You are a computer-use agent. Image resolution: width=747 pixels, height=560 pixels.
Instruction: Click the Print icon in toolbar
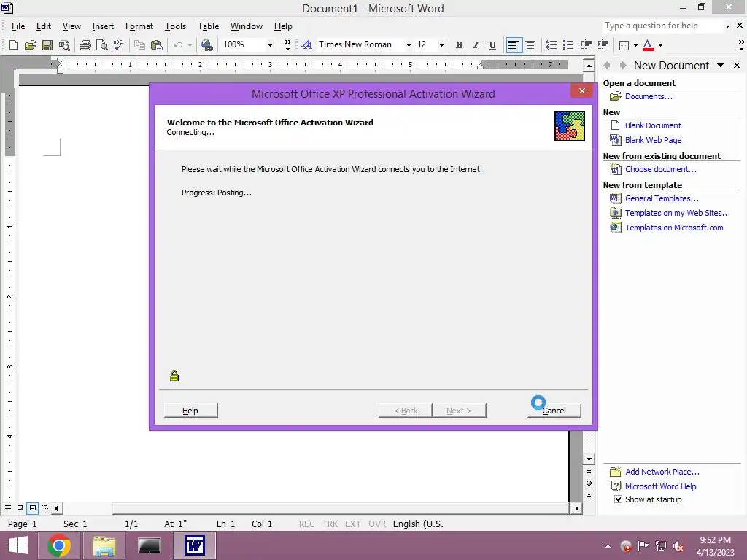tap(85, 45)
